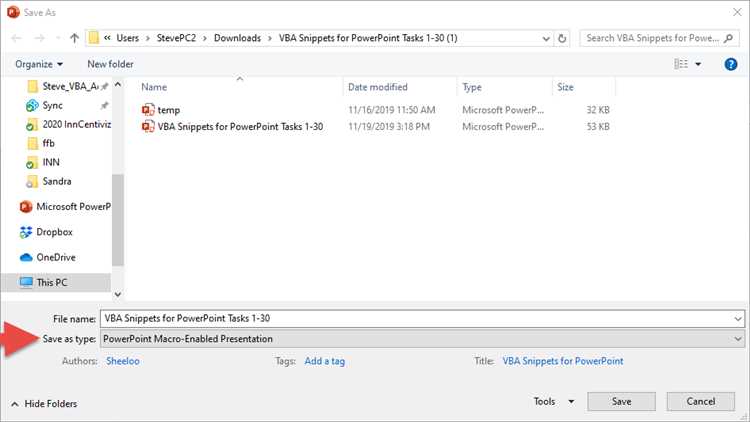The height and width of the screenshot is (422, 750).
Task: Click the folder icon in address bar
Action: pyautogui.click(x=94, y=38)
